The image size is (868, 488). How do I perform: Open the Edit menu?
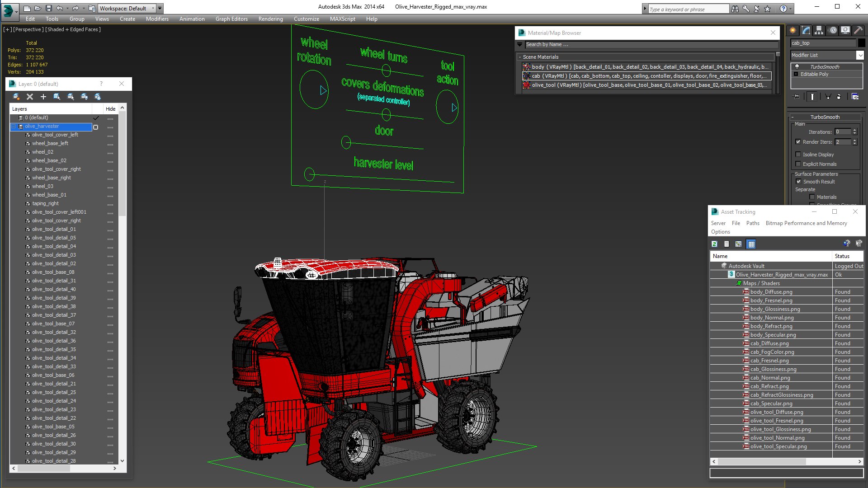30,19
